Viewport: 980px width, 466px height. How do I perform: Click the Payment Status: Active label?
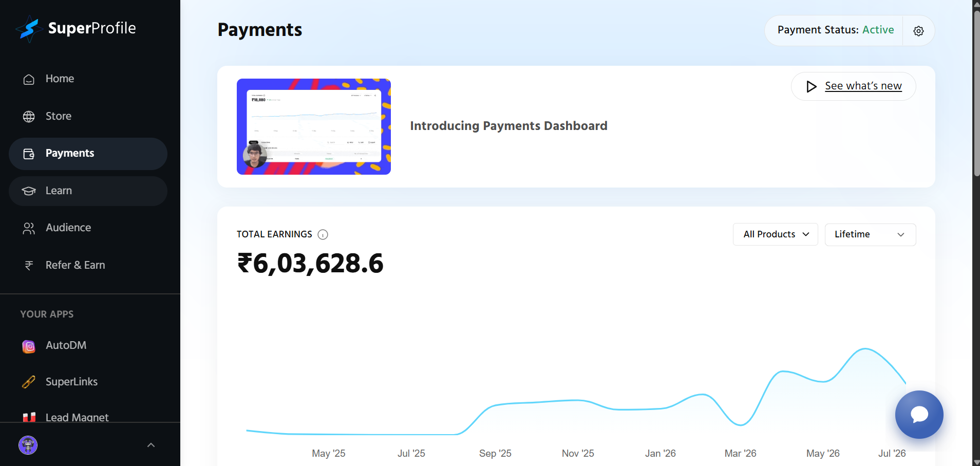[x=835, y=30]
